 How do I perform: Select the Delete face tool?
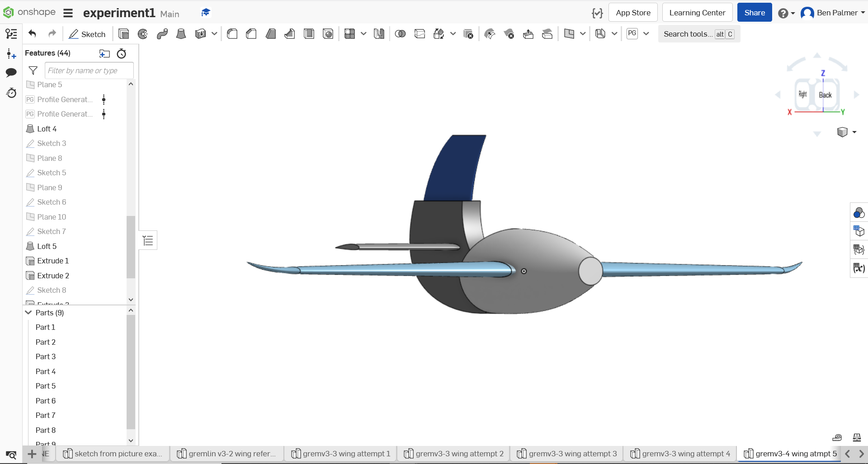point(509,34)
